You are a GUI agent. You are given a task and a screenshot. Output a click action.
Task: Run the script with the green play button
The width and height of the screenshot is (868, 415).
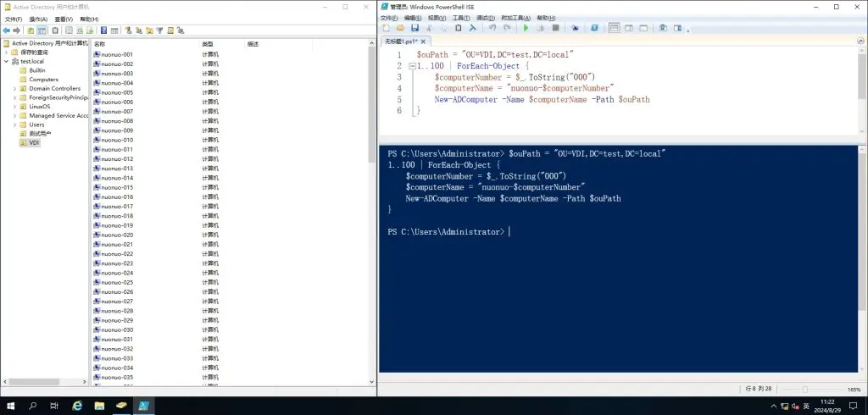526,28
